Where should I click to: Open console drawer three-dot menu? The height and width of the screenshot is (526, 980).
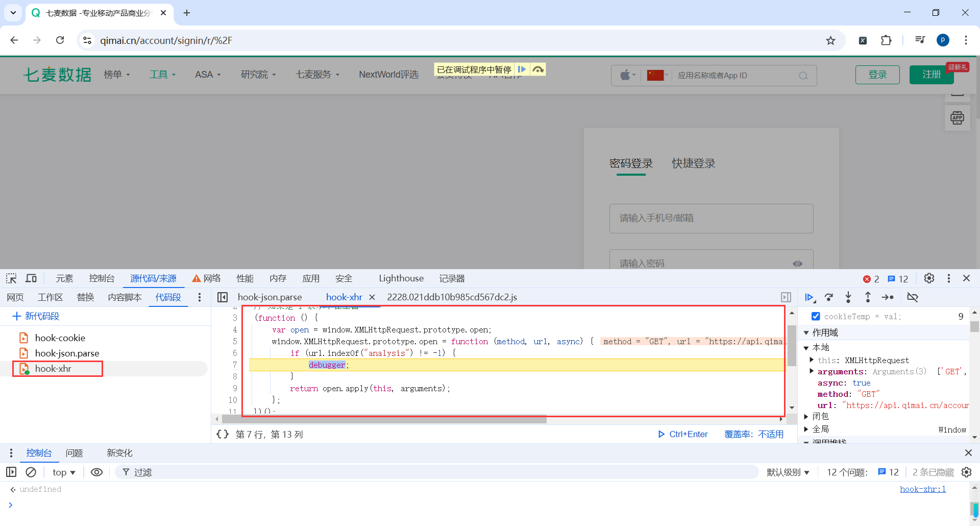[x=11, y=453]
